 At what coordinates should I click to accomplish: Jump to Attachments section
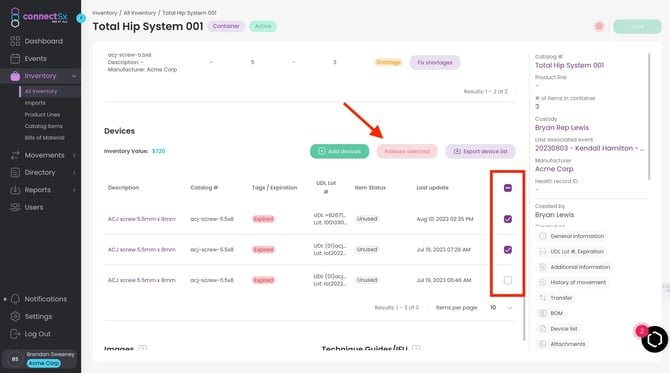(563, 344)
